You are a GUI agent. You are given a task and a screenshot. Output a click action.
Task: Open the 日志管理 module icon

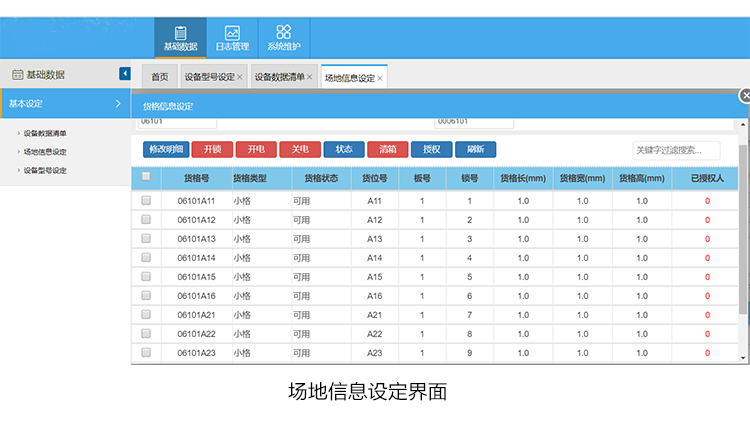(232, 37)
